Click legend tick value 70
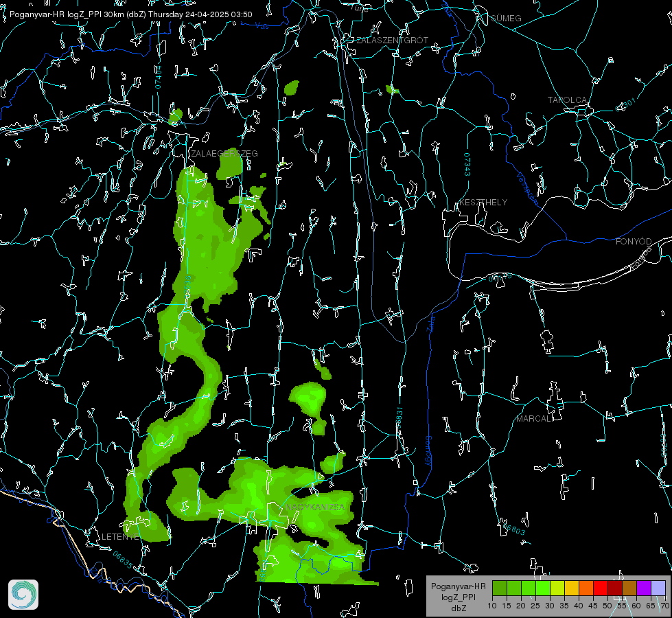This screenshot has width=672, height=618. click(x=665, y=606)
